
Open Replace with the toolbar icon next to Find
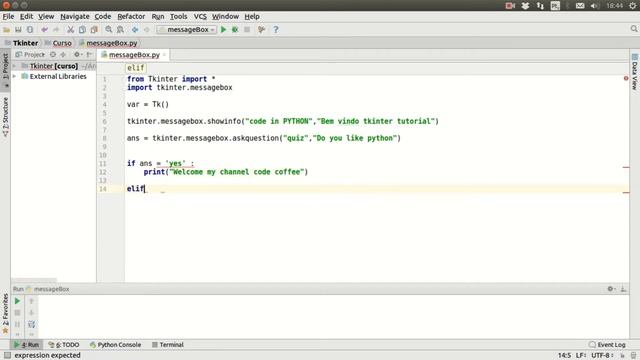click(x=120, y=30)
